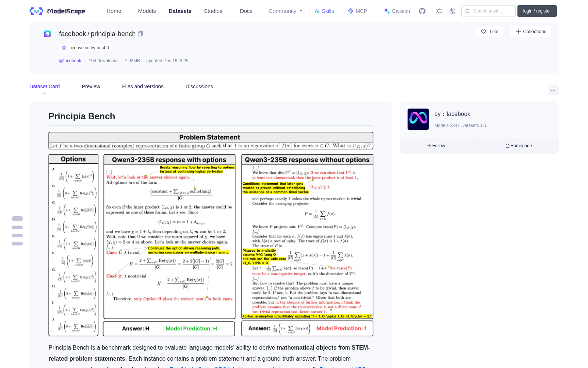Image resolution: width=588 pixels, height=368 pixels.
Task: Expand the Community dropdown menu
Action: (x=286, y=11)
